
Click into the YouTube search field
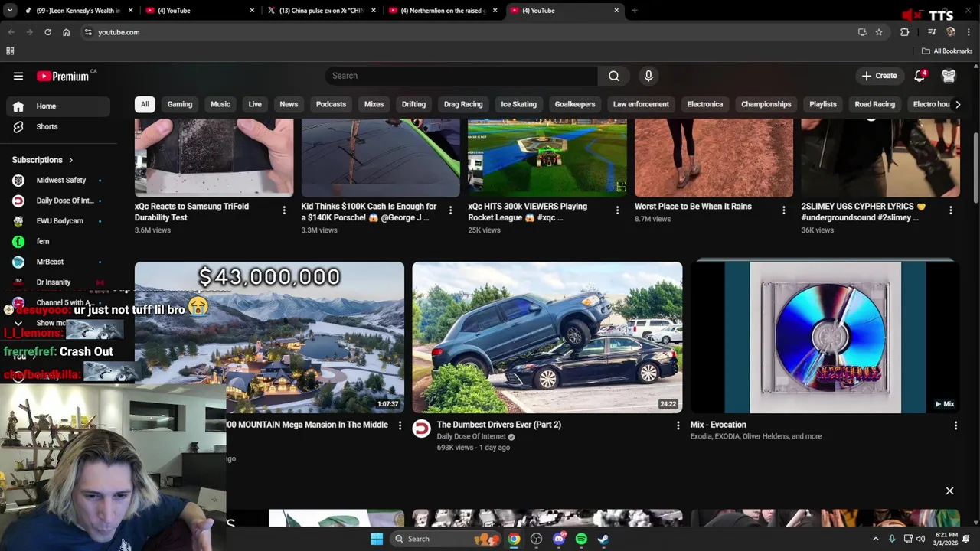[462, 76]
